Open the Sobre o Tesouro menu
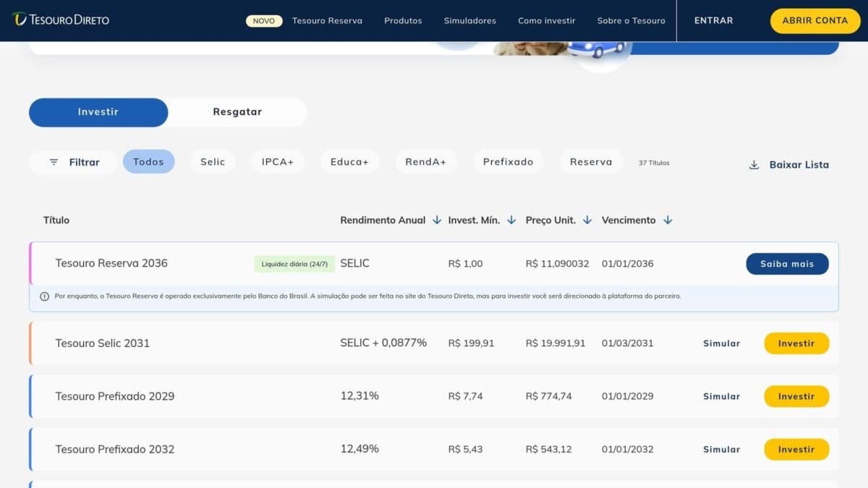Viewport: 868px width, 488px height. coord(631,21)
